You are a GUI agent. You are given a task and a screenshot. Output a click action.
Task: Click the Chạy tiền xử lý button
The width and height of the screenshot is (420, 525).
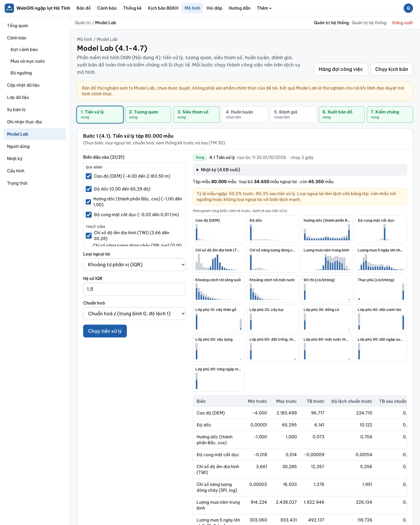point(105,331)
